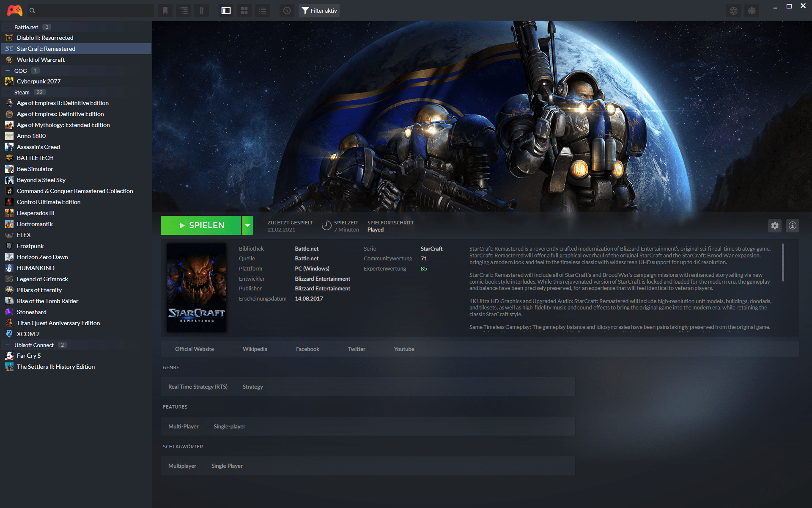Switch to grid view layout
Image resolution: width=812 pixels, height=508 pixels.
(244, 11)
